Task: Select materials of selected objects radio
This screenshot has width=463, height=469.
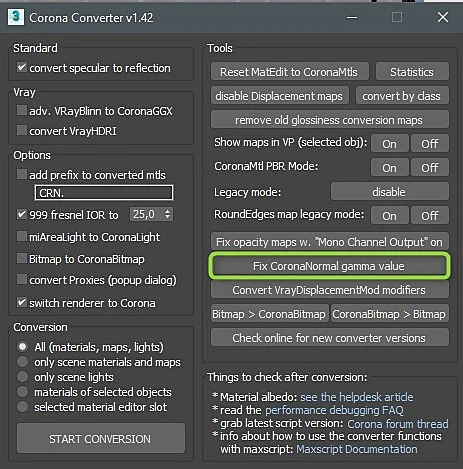Action: pos(22,392)
